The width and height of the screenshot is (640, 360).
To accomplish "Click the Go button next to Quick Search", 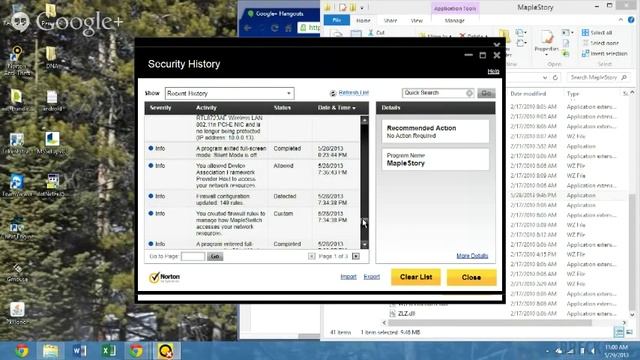I will pos(486,93).
